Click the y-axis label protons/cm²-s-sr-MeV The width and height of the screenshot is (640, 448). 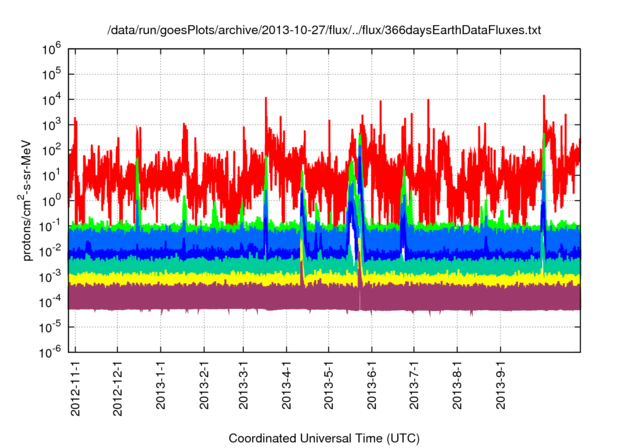[x=26, y=200]
